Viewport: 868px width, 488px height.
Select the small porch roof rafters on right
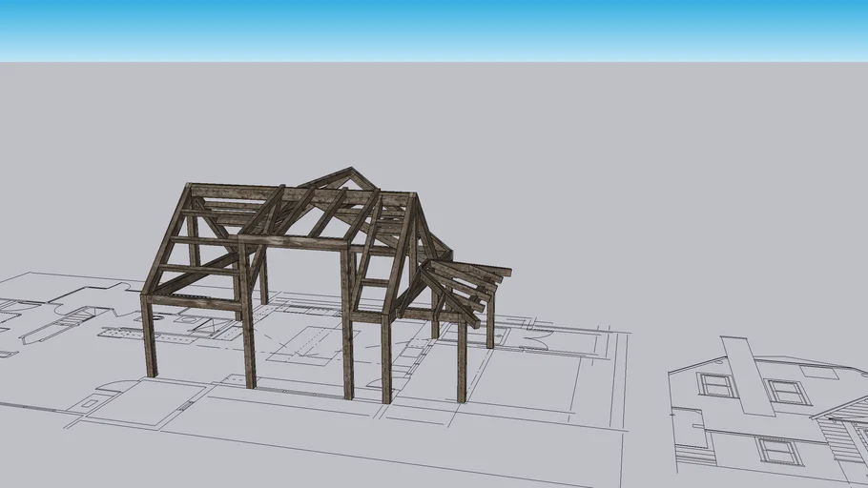477,283
